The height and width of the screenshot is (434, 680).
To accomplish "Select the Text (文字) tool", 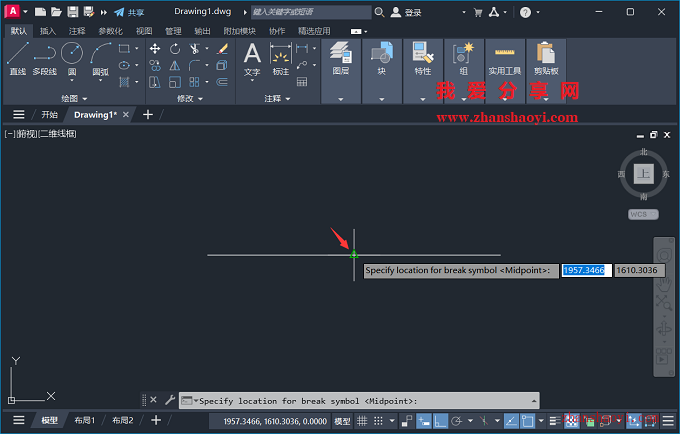I will click(252, 59).
